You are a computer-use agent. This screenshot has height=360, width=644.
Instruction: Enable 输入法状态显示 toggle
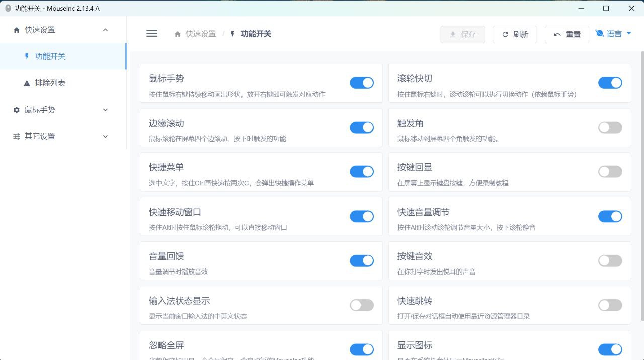tap(362, 305)
